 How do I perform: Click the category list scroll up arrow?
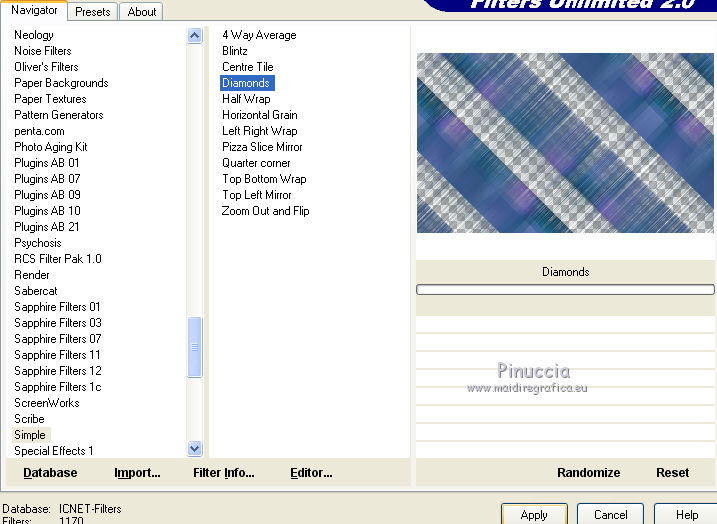coord(194,35)
